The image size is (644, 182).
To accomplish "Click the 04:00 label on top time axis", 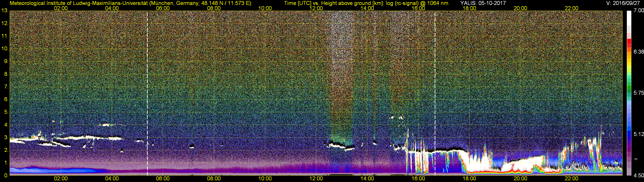I will pyautogui.click(x=112, y=8).
